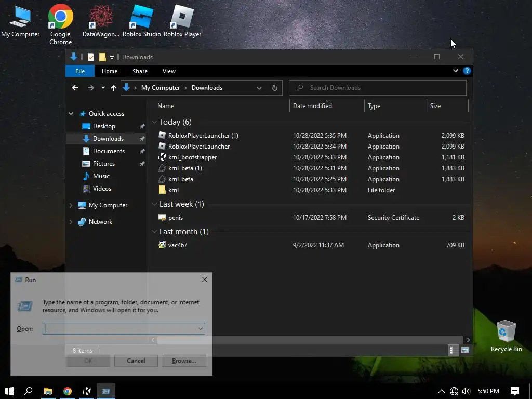Launch Google Chrome desktop shortcut
532x399 pixels.
(x=60, y=24)
